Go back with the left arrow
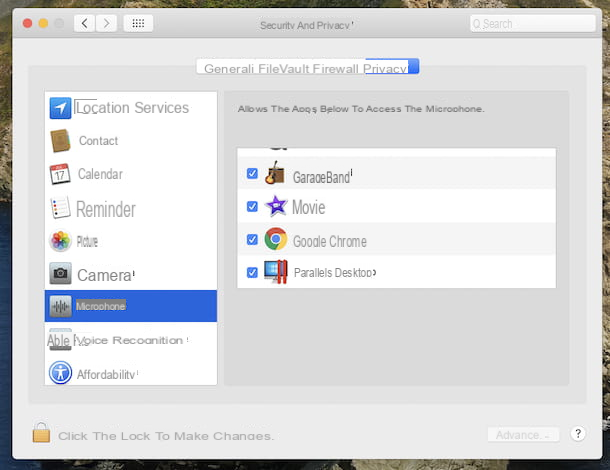The height and width of the screenshot is (470, 610). (x=84, y=23)
